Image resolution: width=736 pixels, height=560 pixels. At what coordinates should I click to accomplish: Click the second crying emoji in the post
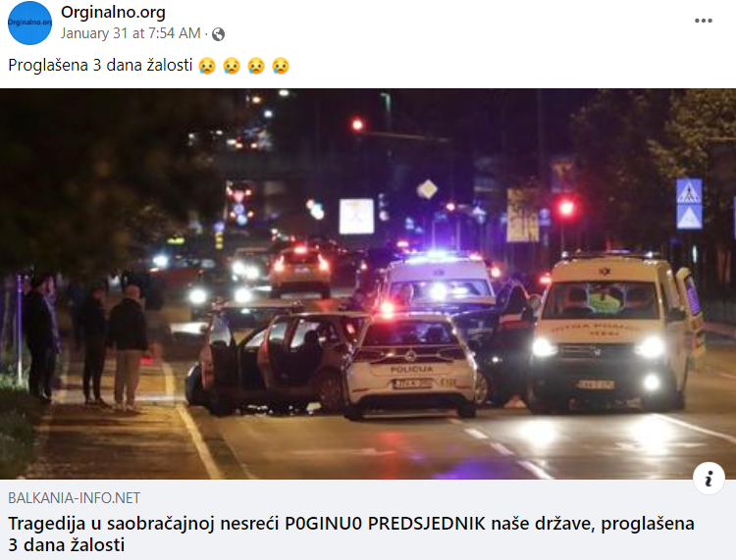[x=232, y=66]
